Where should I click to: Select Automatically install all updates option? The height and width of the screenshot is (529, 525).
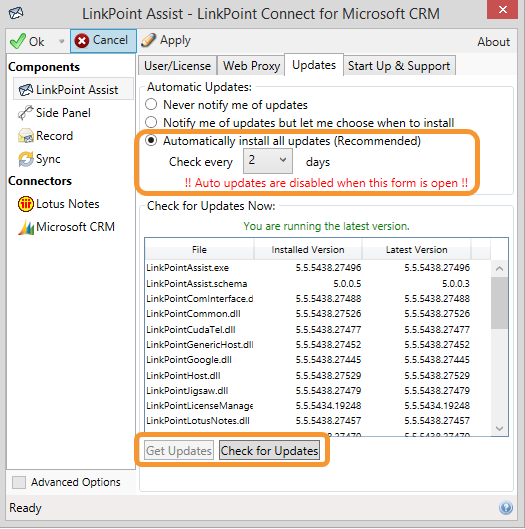151,140
